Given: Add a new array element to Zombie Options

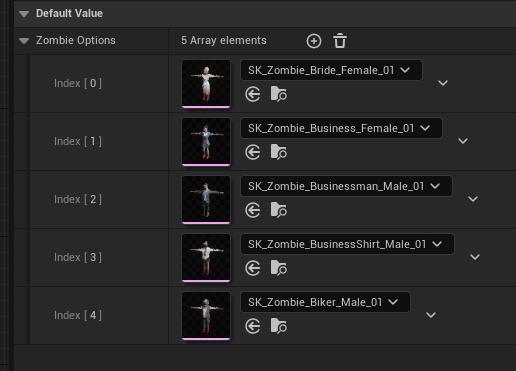Looking at the screenshot, I should tap(314, 41).
